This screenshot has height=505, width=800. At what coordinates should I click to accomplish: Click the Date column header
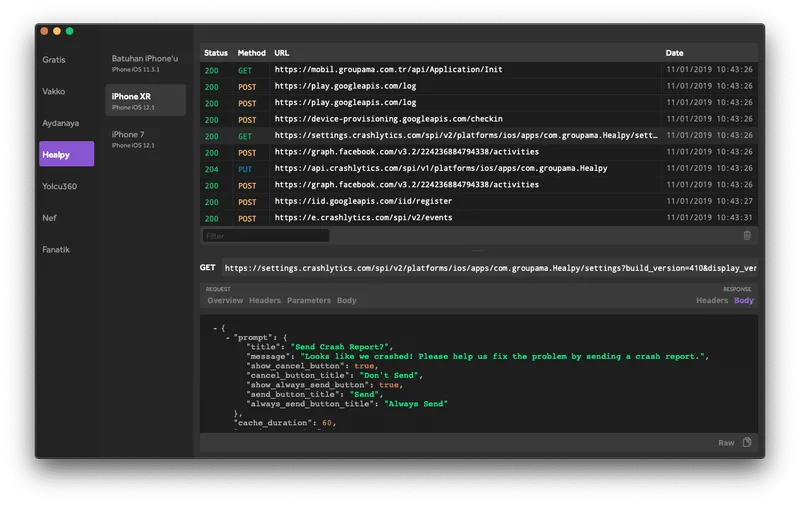click(x=674, y=53)
